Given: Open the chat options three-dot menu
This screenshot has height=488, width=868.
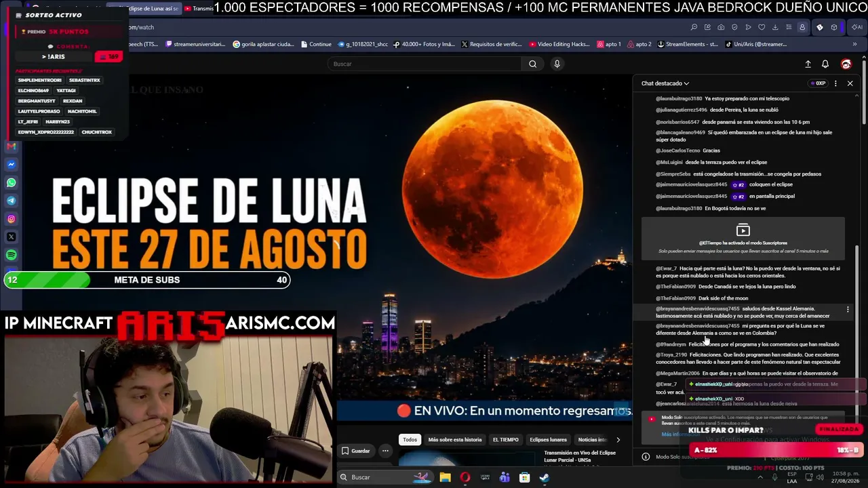Looking at the screenshot, I should tap(835, 83).
